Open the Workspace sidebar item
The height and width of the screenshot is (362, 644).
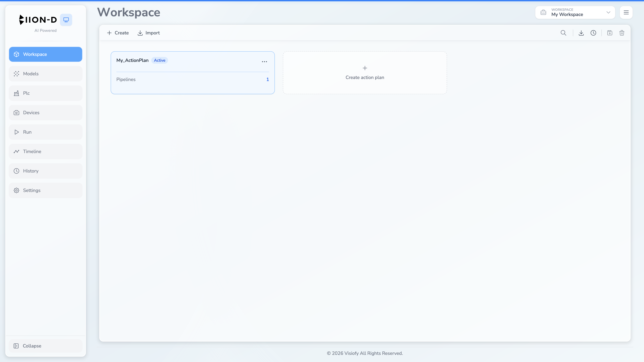click(46, 54)
